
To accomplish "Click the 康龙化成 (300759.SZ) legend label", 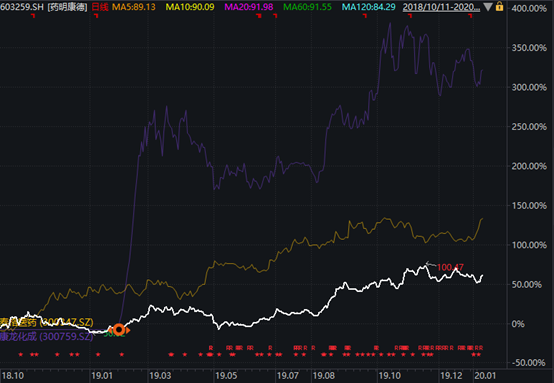I will 46,336.
